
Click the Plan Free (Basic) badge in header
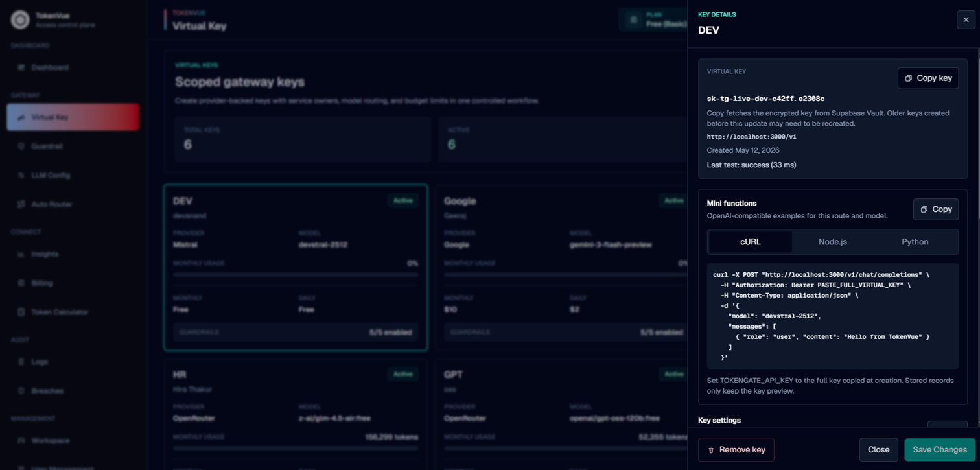coord(653,20)
